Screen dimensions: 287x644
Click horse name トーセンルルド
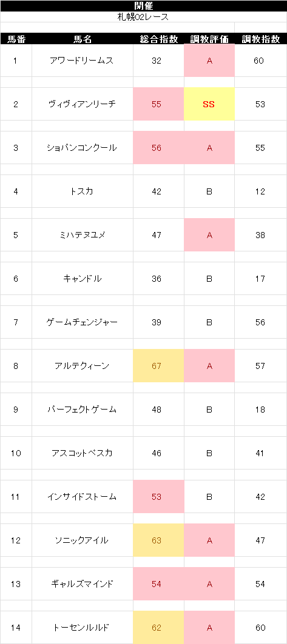[83, 627]
